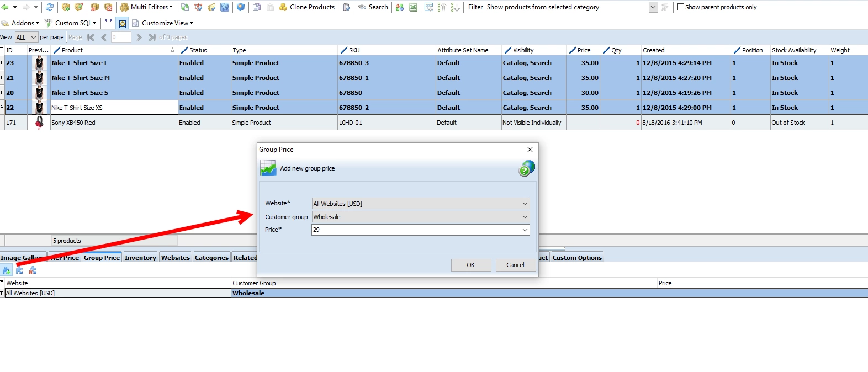Click the Clone Products button

307,7
